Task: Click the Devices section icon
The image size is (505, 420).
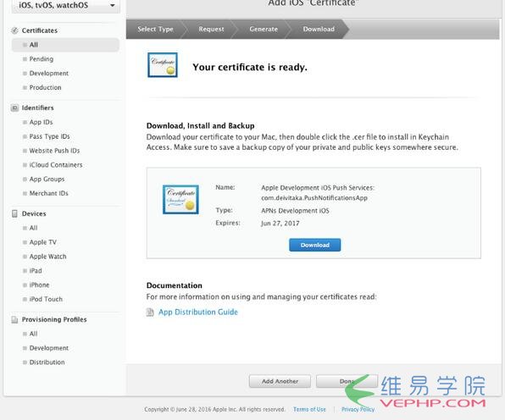Action: pos(14,213)
